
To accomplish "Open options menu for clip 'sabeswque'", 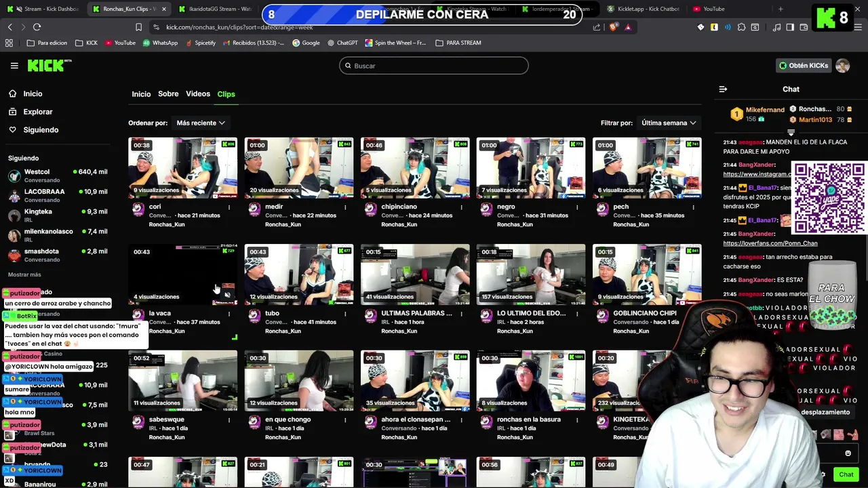I will click(x=229, y=420).
